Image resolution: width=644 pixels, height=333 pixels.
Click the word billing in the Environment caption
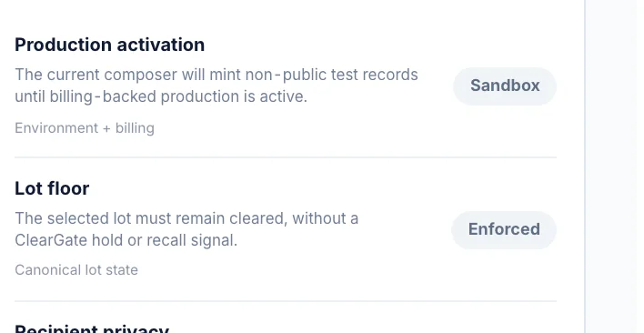click(135, 128)
